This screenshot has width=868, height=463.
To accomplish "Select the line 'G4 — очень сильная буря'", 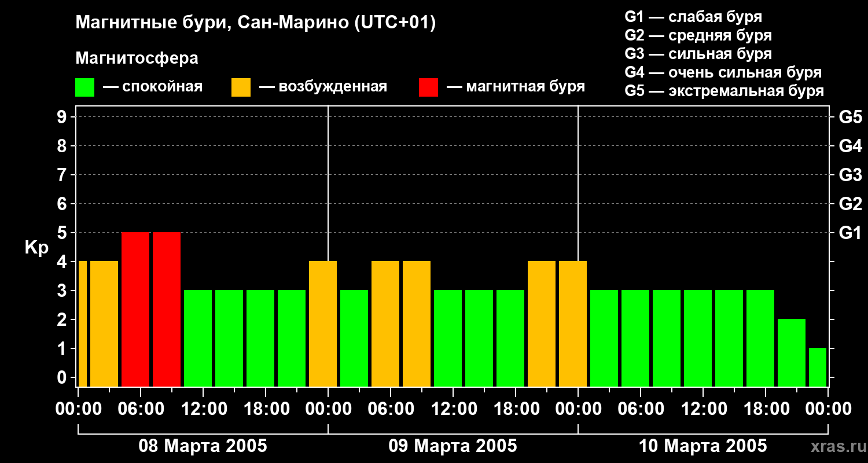I will click(723, 72).
